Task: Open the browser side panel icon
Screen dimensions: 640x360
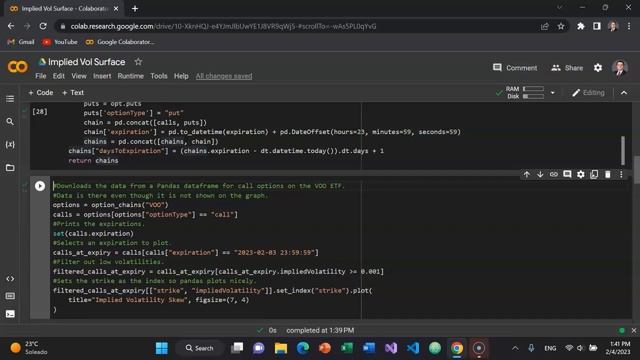Action: (x=597, y=26)
